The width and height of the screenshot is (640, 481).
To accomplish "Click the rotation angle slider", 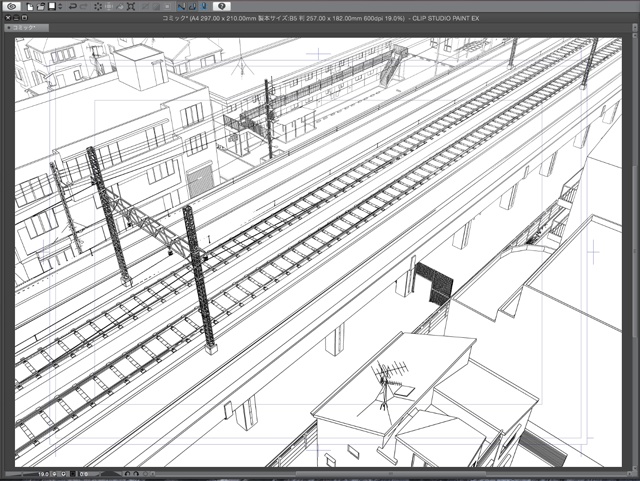I will pyautogui.click(x=109, y=474).
